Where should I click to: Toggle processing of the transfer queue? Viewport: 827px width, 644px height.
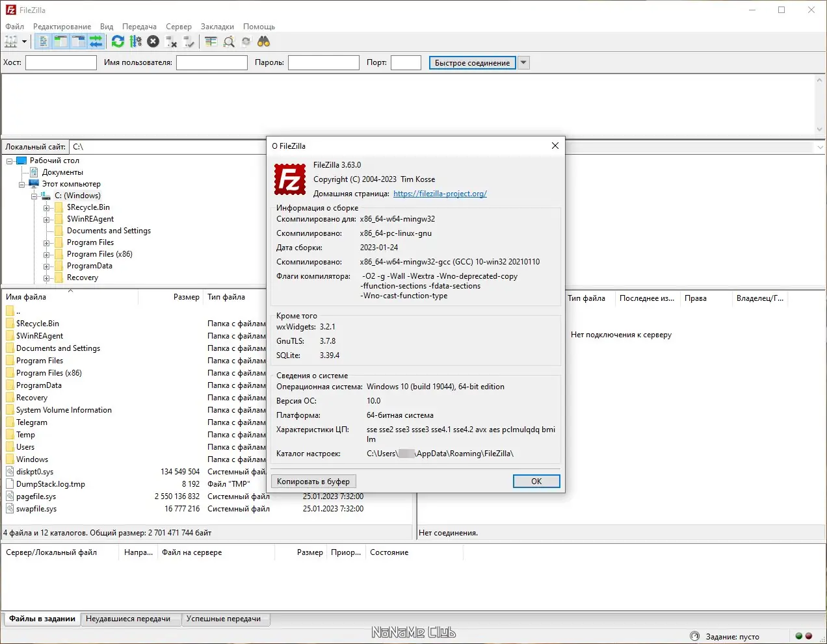pos(135,42)
